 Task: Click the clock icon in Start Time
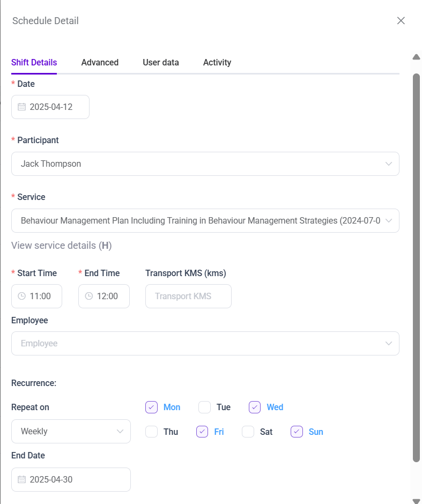21,296
